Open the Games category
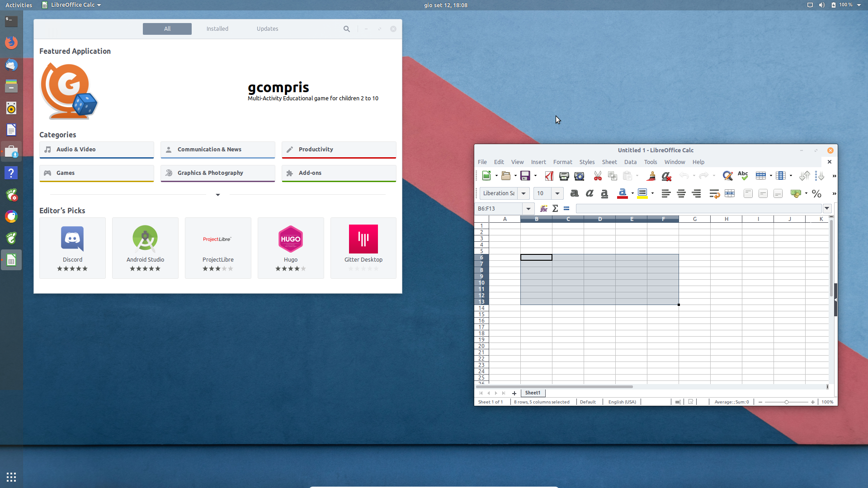Image resolution: width=868 pixels, height=488 pixels. [97, 174]
